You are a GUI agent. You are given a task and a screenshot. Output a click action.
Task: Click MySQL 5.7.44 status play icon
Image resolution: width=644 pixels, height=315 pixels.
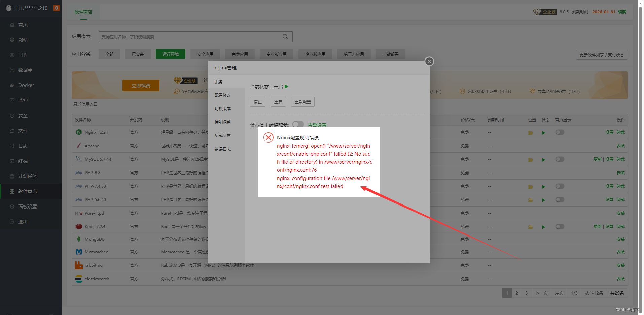[543, 160]
